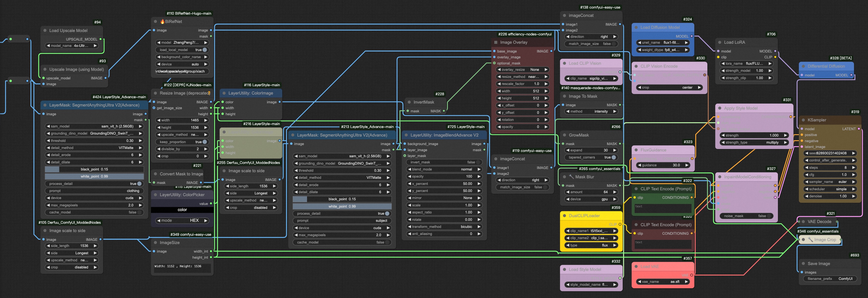868x298 pixels.
Task: Click the mode HEX selector in ColorPicker node
Action: point(182,221)
